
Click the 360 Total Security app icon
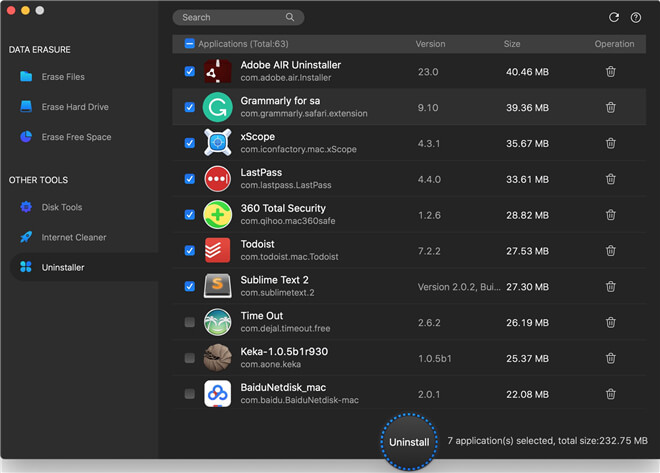click(218, 215)
